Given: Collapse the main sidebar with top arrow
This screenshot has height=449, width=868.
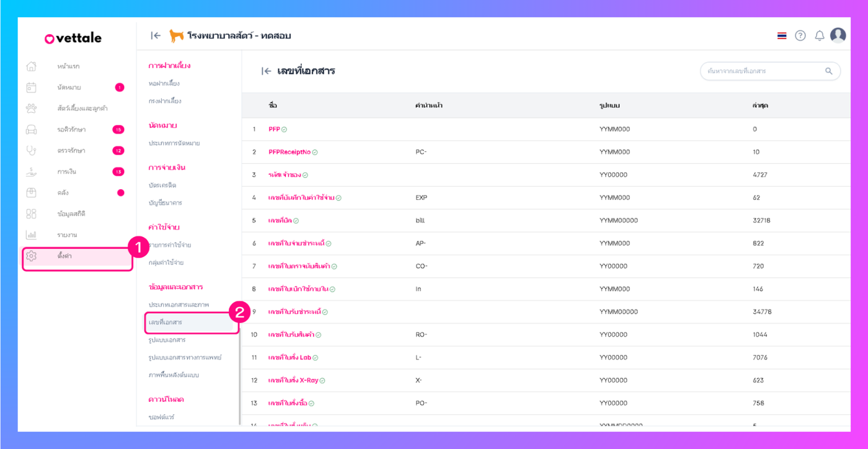Looking at the screenshot, I should [x=156, y=36].
